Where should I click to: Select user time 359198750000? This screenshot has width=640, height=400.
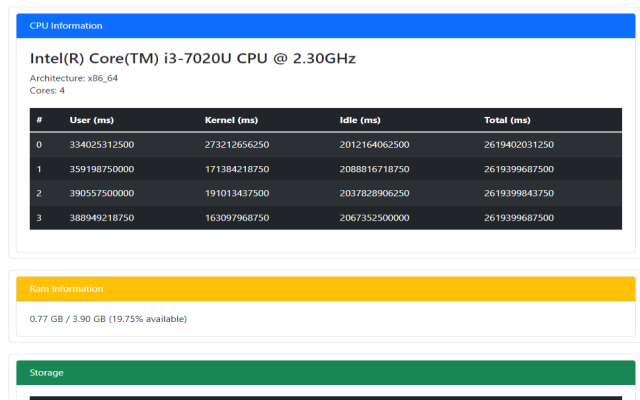[102, 169]
